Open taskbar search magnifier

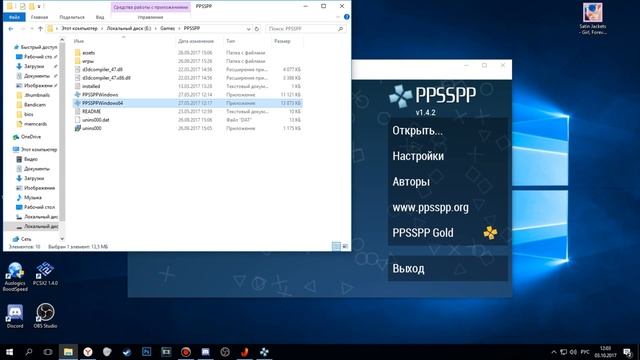[x=29, y=352]
